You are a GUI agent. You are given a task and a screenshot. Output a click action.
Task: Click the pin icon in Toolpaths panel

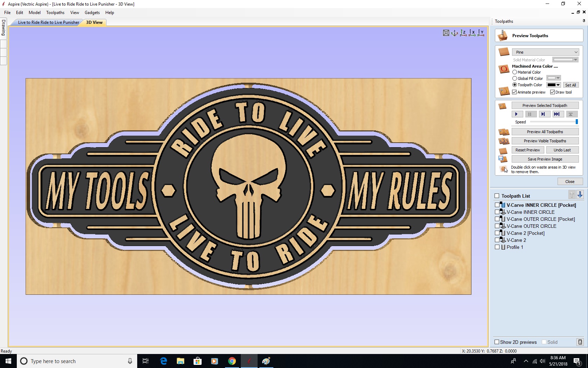[584, 21]
